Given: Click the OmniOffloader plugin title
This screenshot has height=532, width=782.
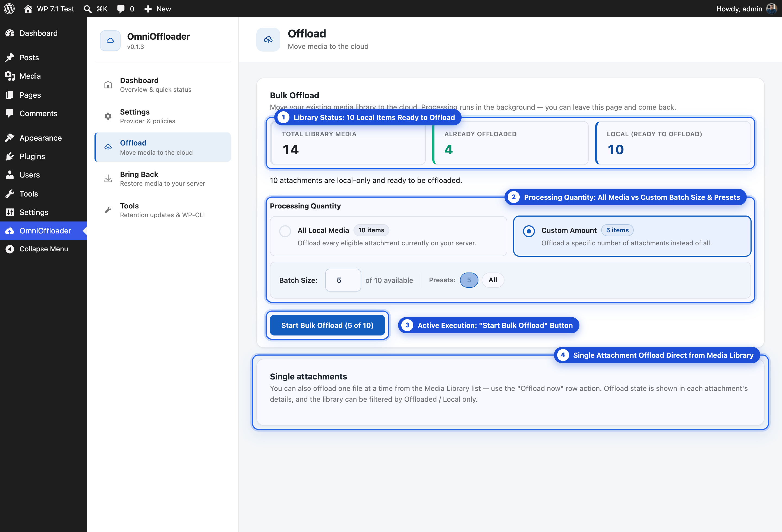Looking at the screenshot, I should point(159,36).
